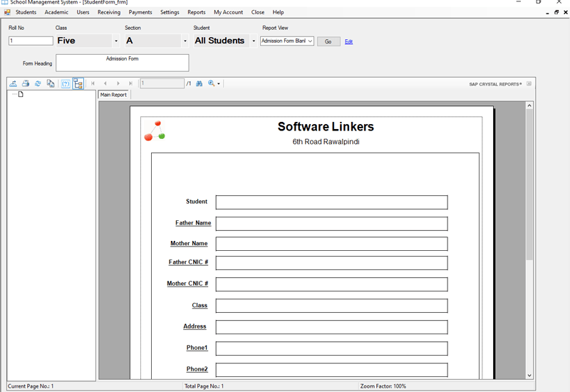The height and width of the screenshot is (392, 570).
Task: Click the Phone2 label
Action: click(197, 369)
